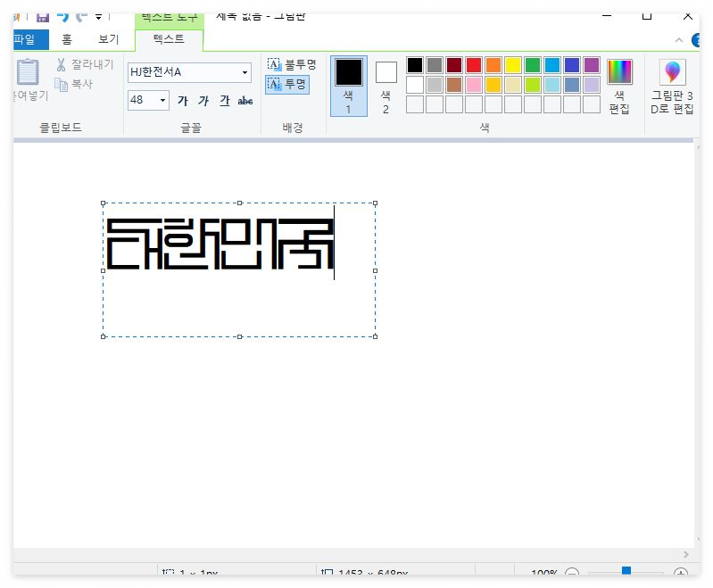
Task: Select Color 1 (색 1) swatch
Action: pyautogui.click(x=349, y=87)
